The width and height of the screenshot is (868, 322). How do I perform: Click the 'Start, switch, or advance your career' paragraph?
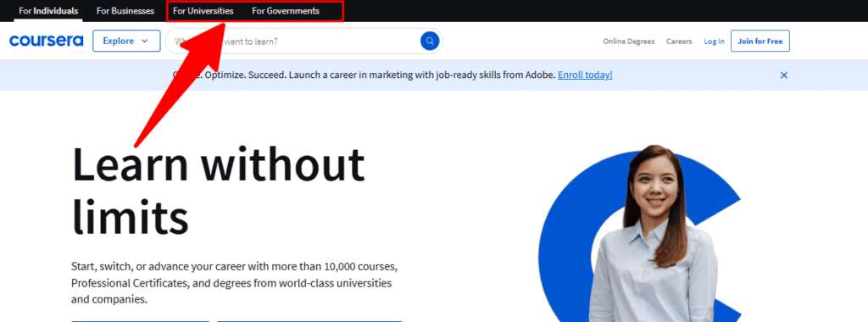coord(235,283)
